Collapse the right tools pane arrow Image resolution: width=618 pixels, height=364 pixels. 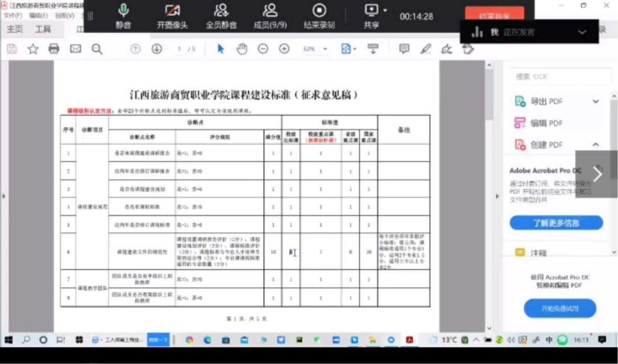pos(497,196)
